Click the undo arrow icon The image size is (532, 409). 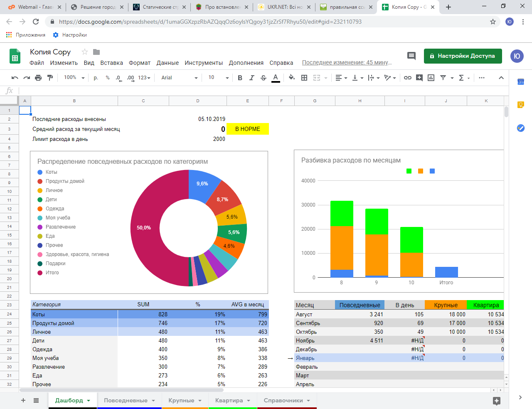pos(15,78)
